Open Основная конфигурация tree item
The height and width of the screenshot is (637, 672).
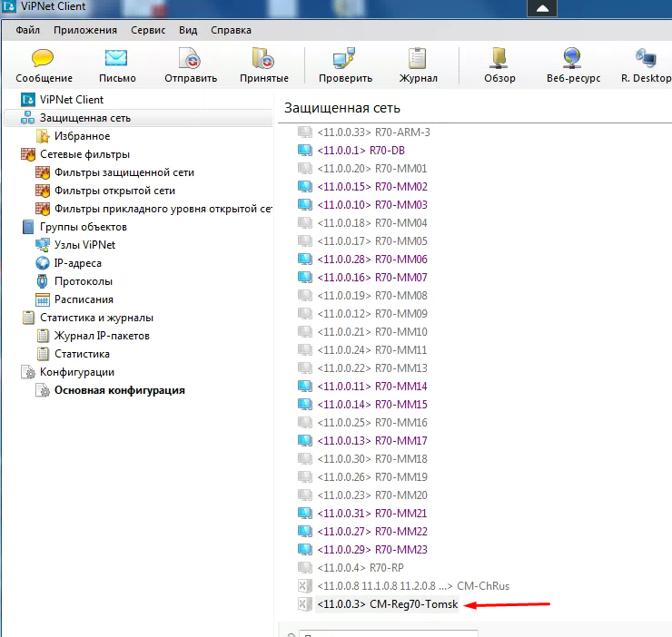[x=119, y=390]
